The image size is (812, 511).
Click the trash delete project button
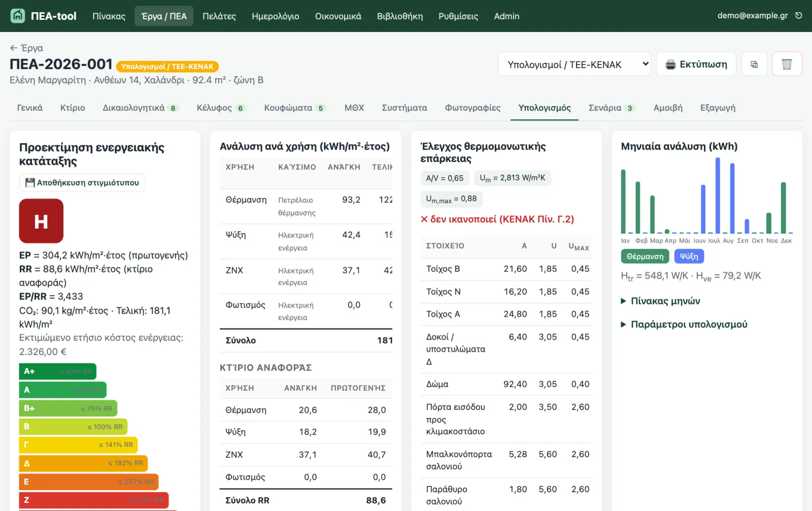click(x=787, y=64)
